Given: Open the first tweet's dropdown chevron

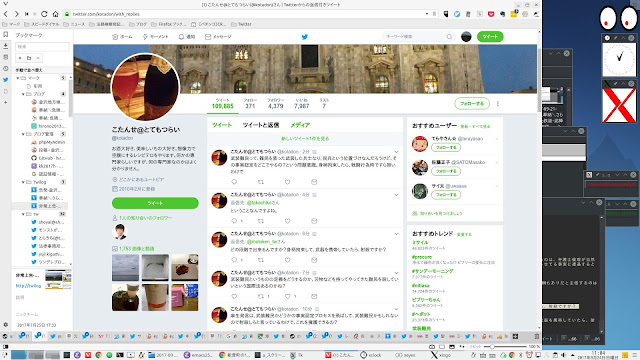Looking at the screenshot, I should pos(396,152).
